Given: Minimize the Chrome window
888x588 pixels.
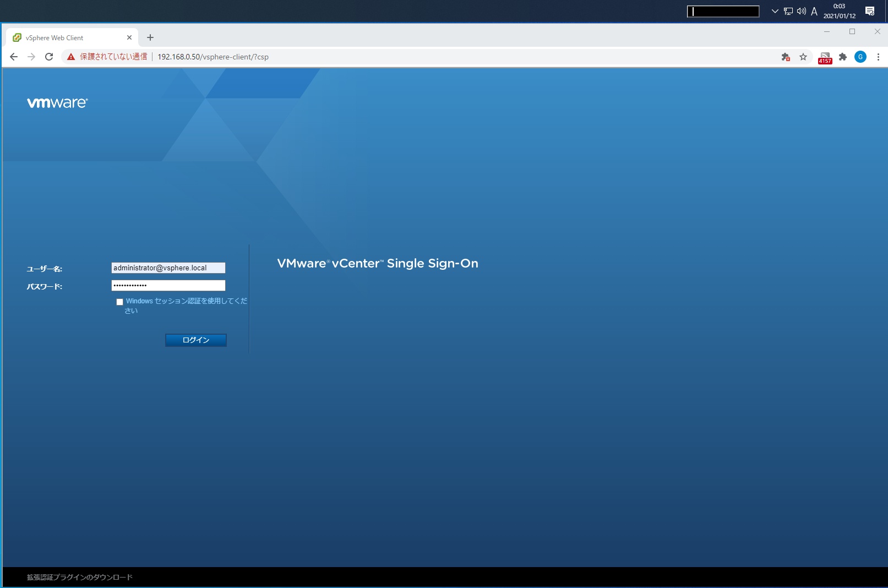Looking at the screenshot, I should pyautogui.click(x=827, y=31).
